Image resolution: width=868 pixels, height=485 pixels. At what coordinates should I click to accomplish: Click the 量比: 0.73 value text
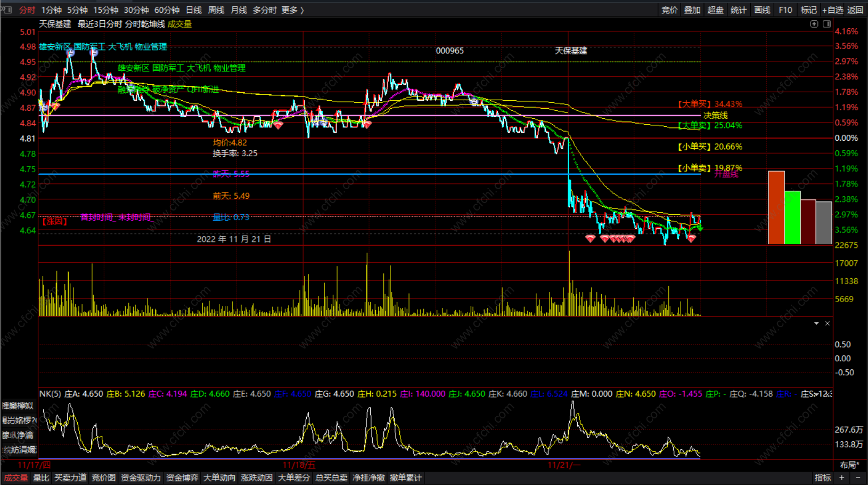click(231, 217)
